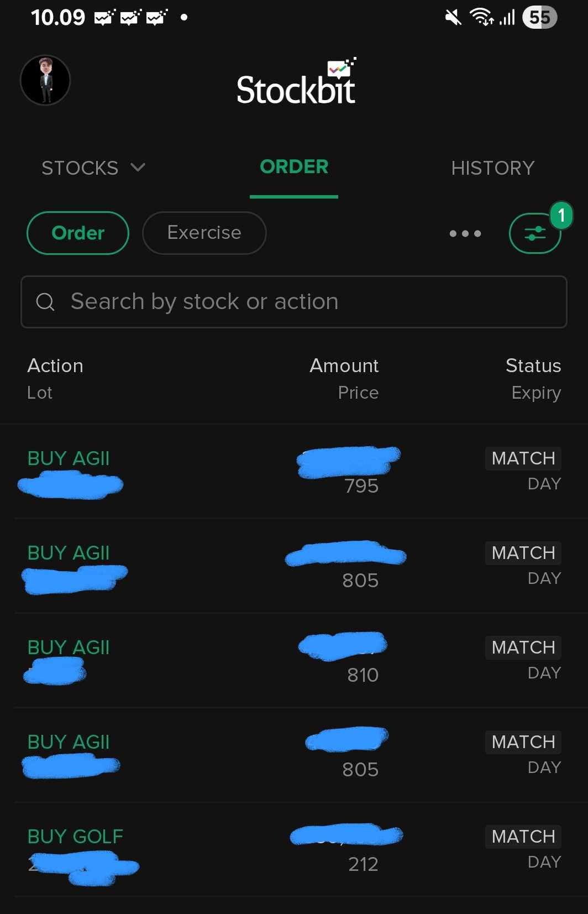Open the filter sliders icon

[535, 233]
